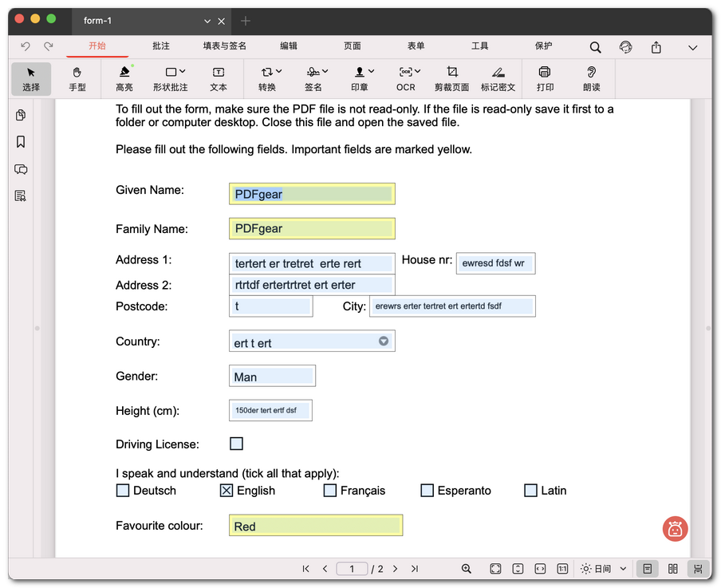Screen dimensions: 721x588
Task: Expand the Country dropdown
Action: 384,341
